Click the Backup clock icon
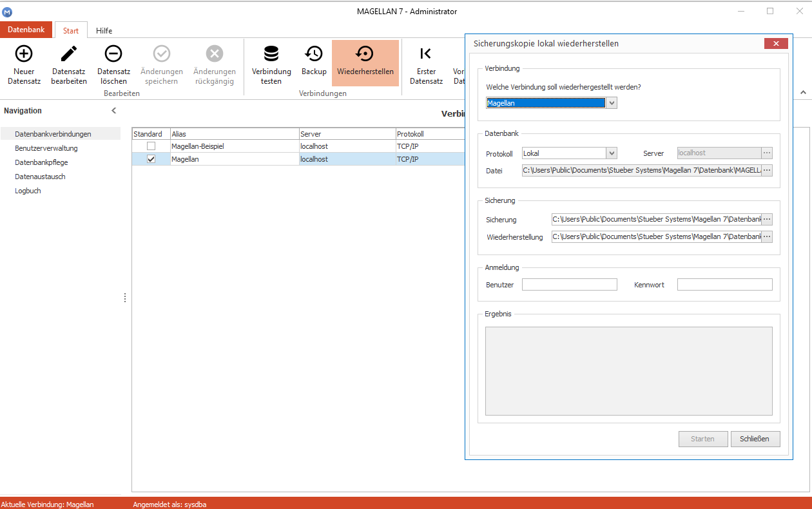Screen dimensions: 812x509 314,53
